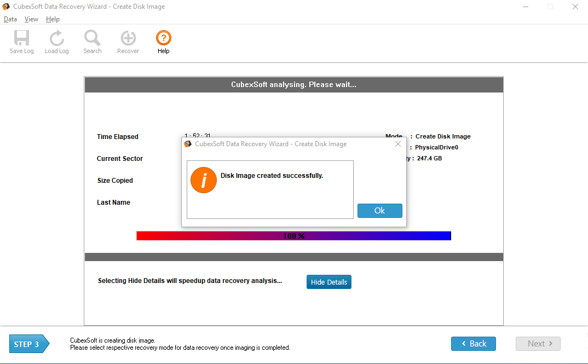Click the Save Log toolbar icon
The image size is (588, 364).
pyautogui.click(x=21, y=39)
